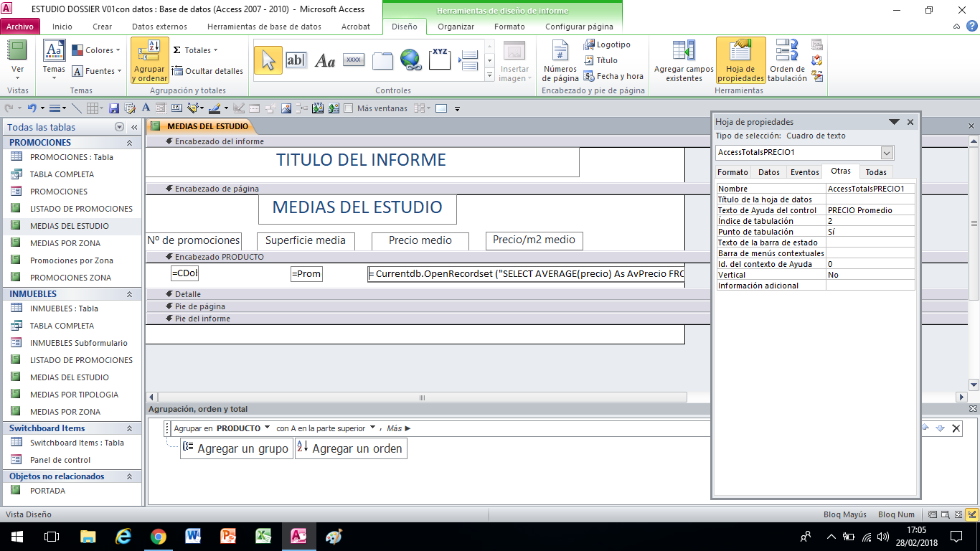Insert a Título in header
The height and width of the screenshot is (551, 980).
(601, 60)
